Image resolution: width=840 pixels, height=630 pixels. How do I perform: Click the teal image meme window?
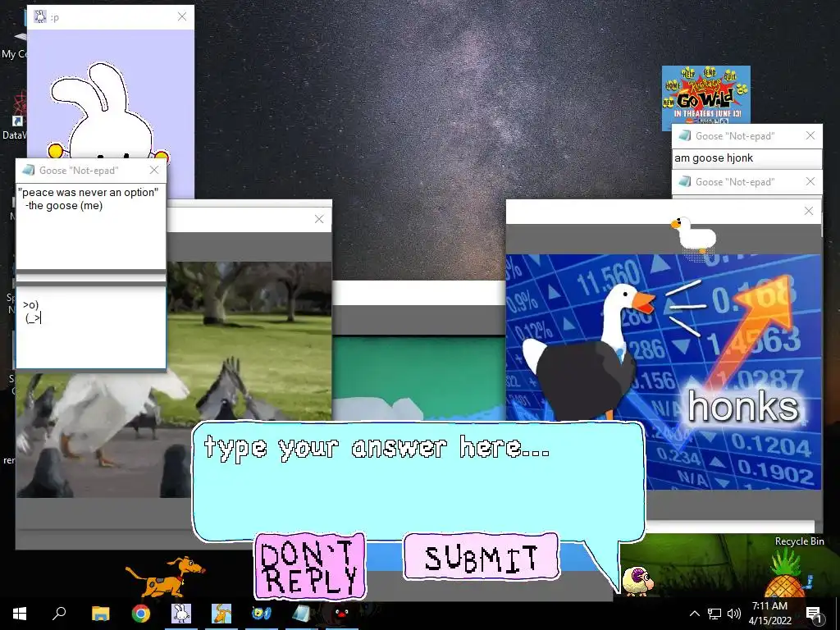pos(419,378)
